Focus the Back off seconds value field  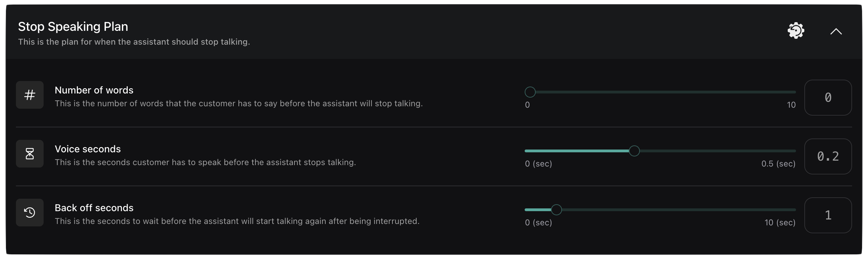pyautogui.click(x=828, y=215)
